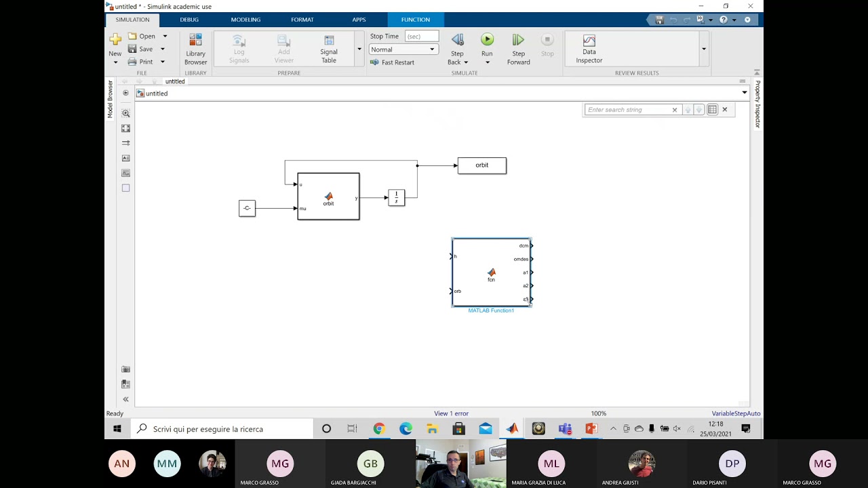Open the Model Browser side tab
Viewport: 868px width, 488px height.
110,99
